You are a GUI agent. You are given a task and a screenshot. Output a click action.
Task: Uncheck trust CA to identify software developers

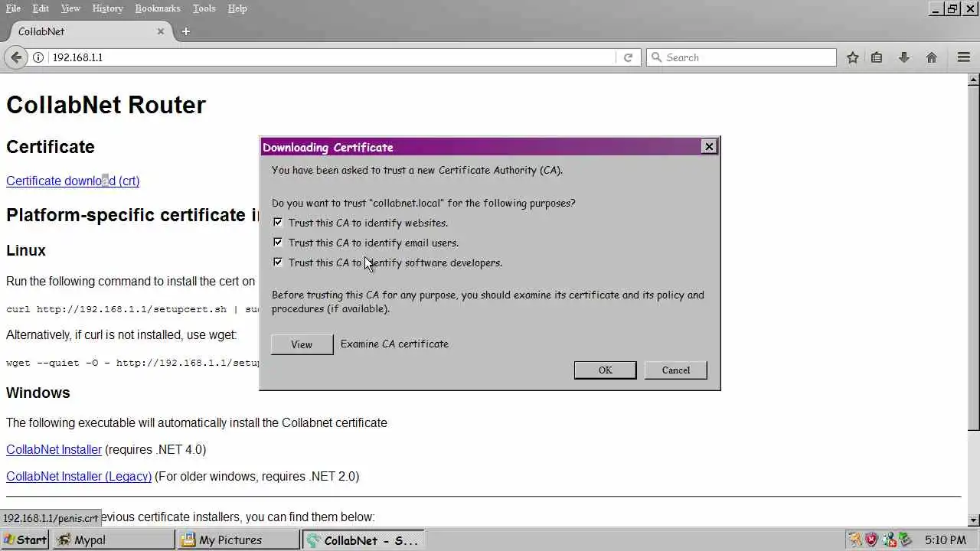tap(278, 262)
